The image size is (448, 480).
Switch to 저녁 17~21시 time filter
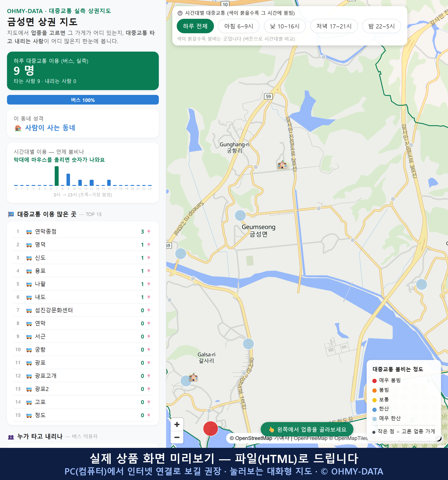[334, 26]
